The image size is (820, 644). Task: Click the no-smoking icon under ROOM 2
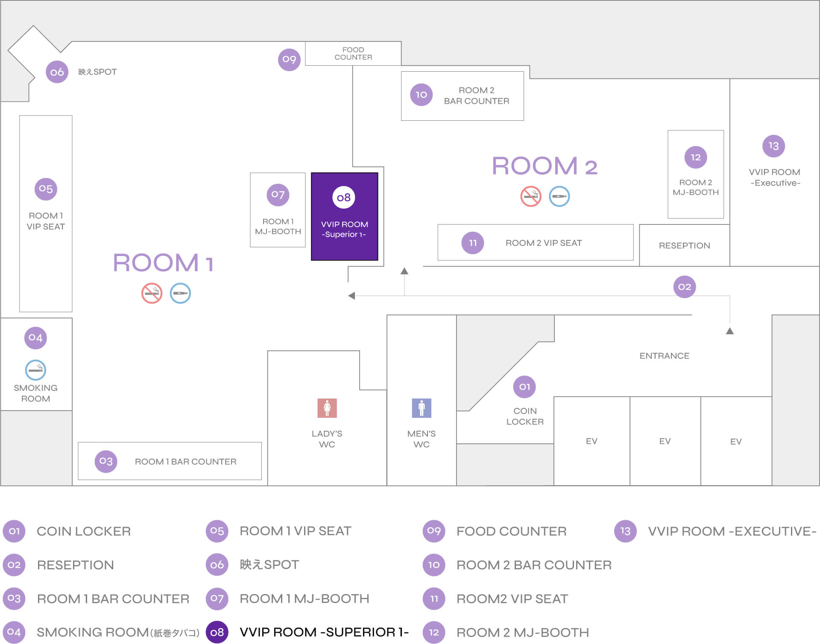click(x=530, y=196)
